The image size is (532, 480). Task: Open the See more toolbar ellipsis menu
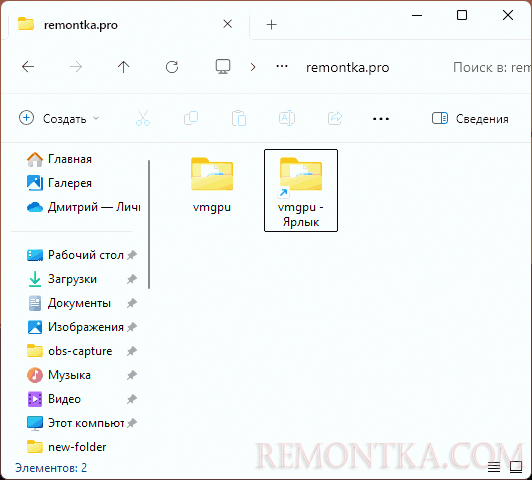coord(381,119)
